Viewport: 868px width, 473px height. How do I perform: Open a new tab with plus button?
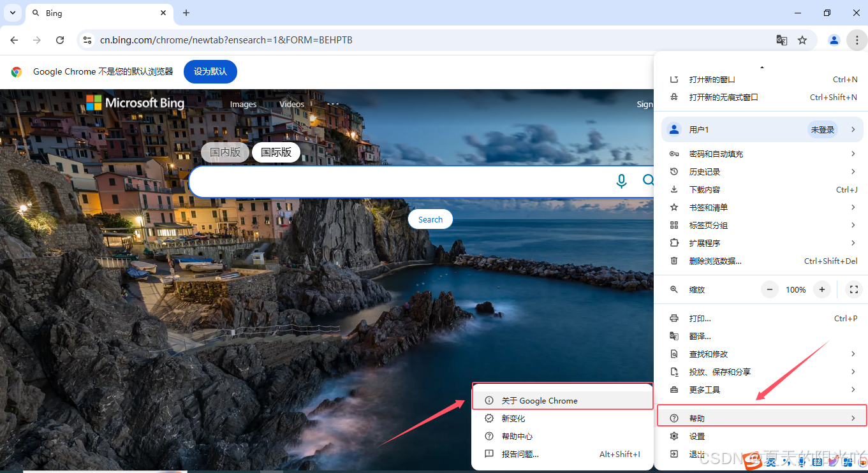coord(186,13)
